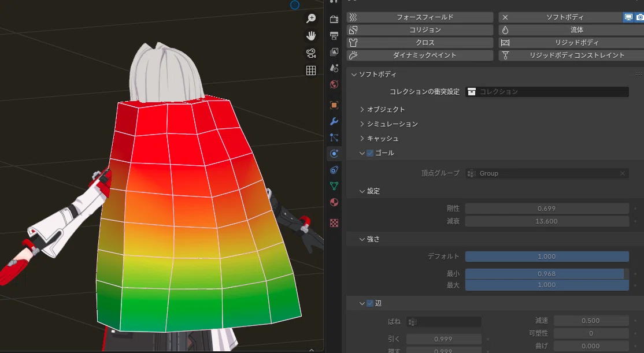
Task: Collapse the ゴール subpanel arrow
Action: pyautogui.click(x=362, y=153)
